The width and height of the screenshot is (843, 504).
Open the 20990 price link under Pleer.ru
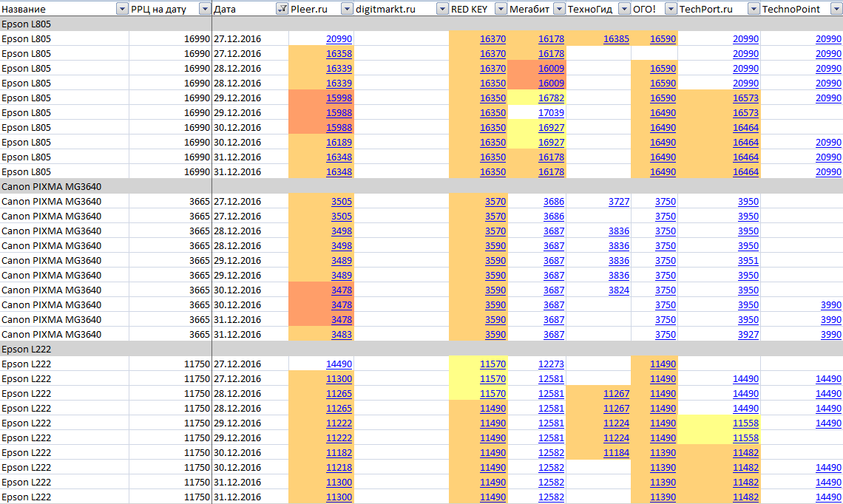(x=339, y=38)
